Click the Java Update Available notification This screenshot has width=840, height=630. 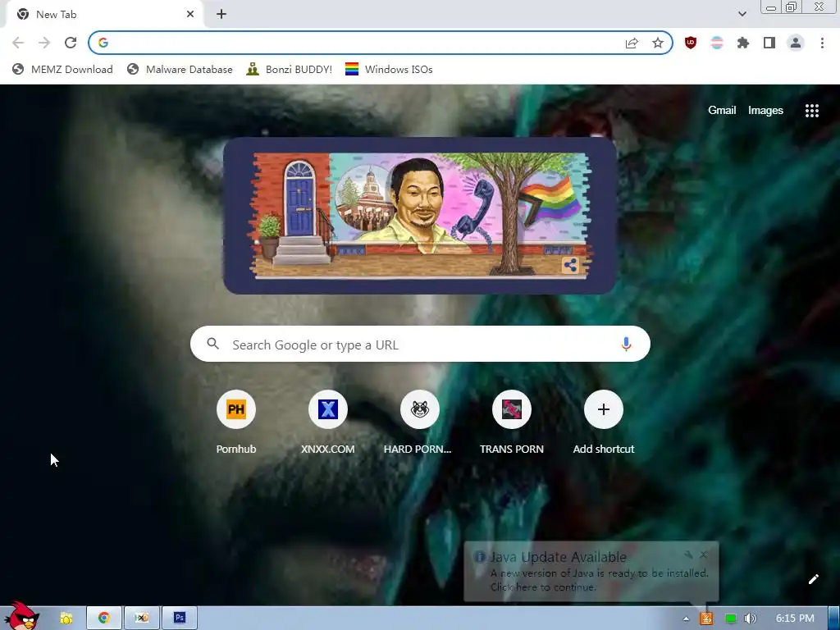click(x=591, y=572)
